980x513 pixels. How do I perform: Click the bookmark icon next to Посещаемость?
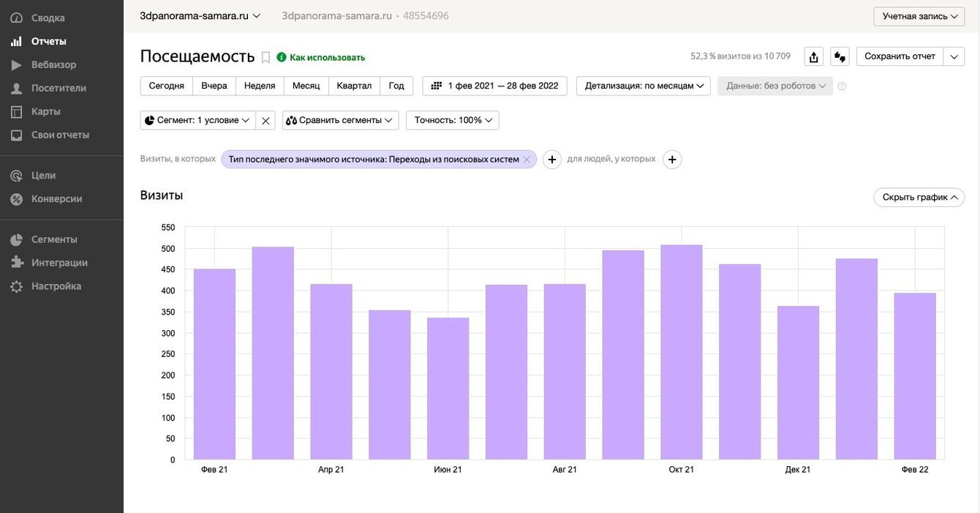coord(265,57)
